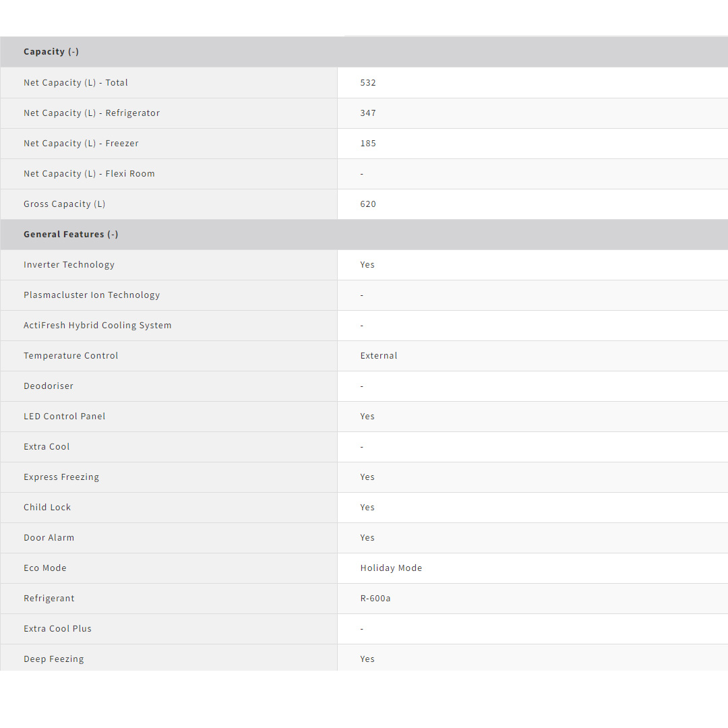Click the Net Capacity Freezer label
728x728 pixels.
tap(81, 144)
